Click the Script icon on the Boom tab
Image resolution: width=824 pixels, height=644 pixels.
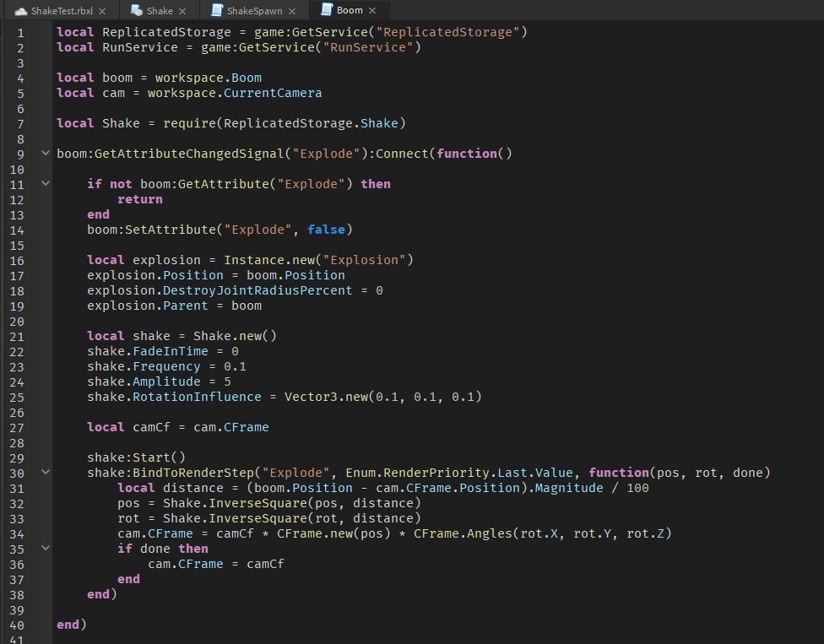pos(327,11)
